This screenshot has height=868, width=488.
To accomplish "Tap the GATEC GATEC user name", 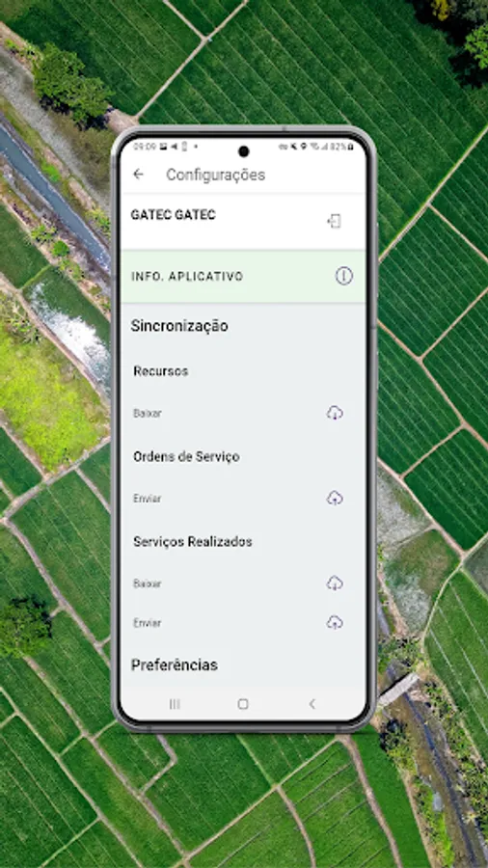I will pos(174,215).
